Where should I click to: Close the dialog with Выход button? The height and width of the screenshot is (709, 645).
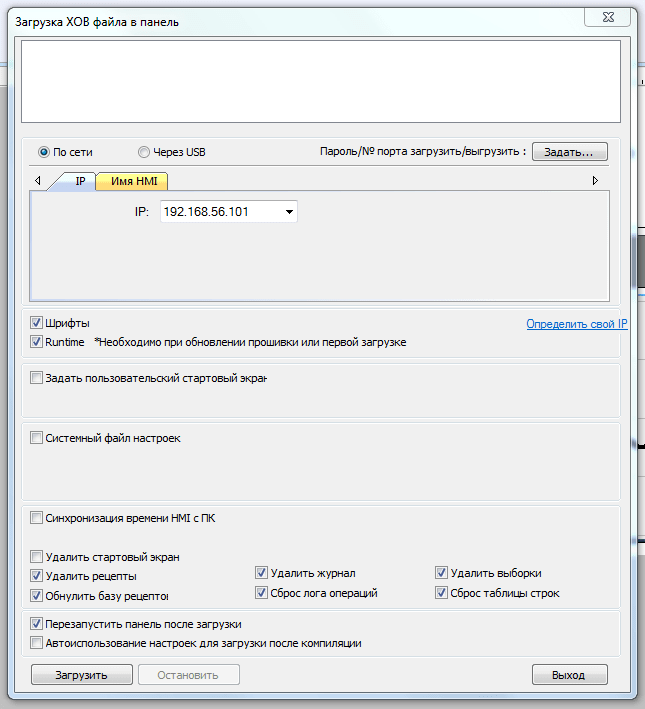[x=569, y=675]
